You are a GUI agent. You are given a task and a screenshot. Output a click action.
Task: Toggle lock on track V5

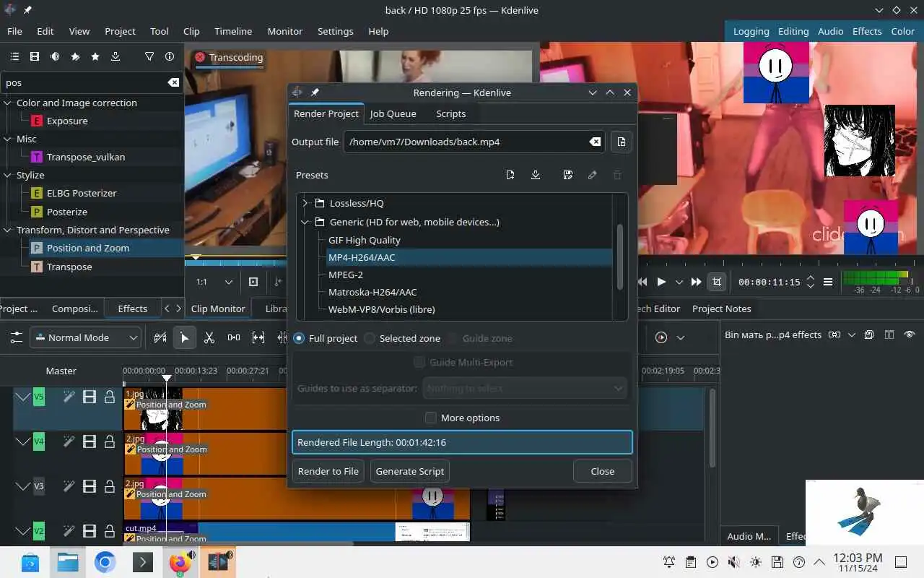(110, 397)
